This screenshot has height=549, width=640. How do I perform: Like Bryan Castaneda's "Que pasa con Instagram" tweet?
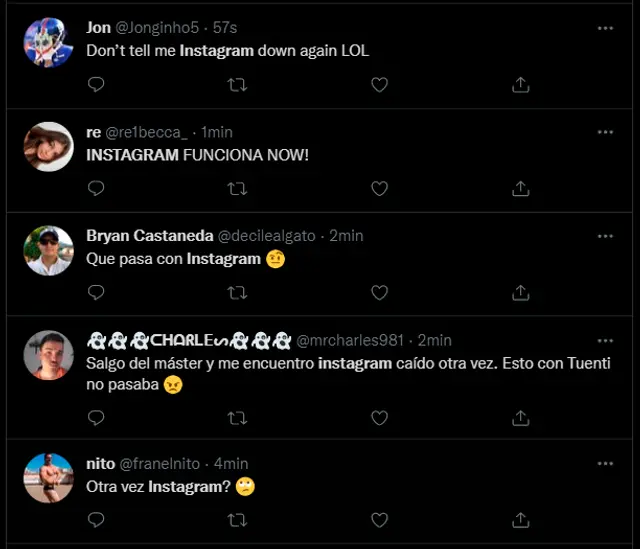tap(379, 292)
